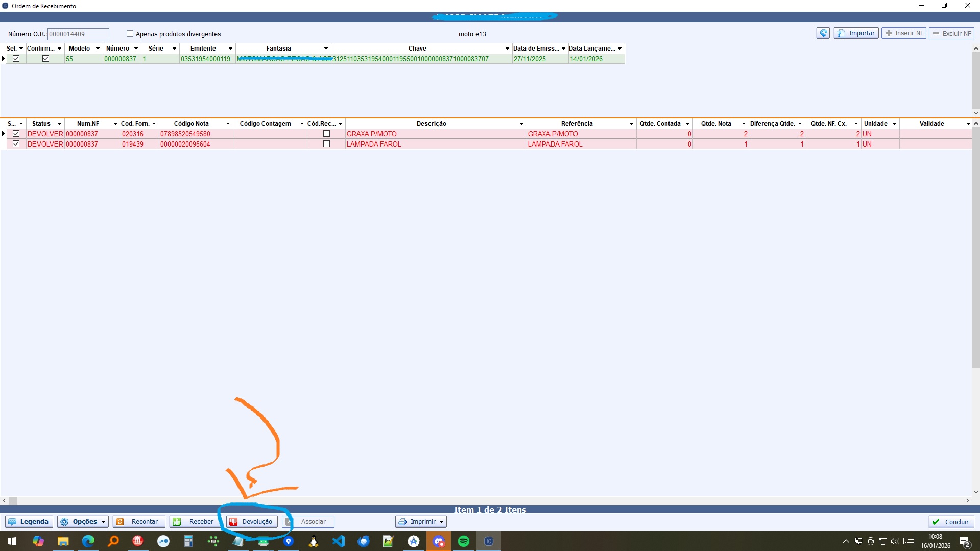Click the Receber thumbs-up button
The width and height of the screenshot is (980, 551).
click(x=195, y=521)
